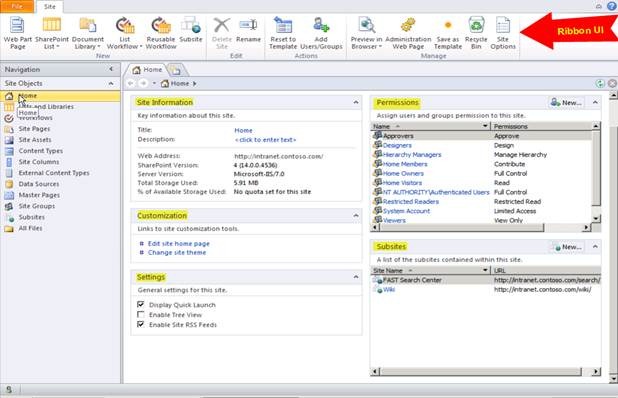The height and width of the screenshot is (398, 618).
Task: Open the List Workflow dropdown
Action: 125,33
